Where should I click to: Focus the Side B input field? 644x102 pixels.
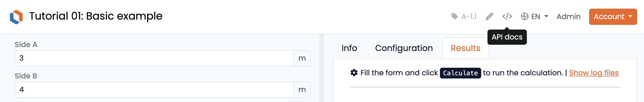154,90
